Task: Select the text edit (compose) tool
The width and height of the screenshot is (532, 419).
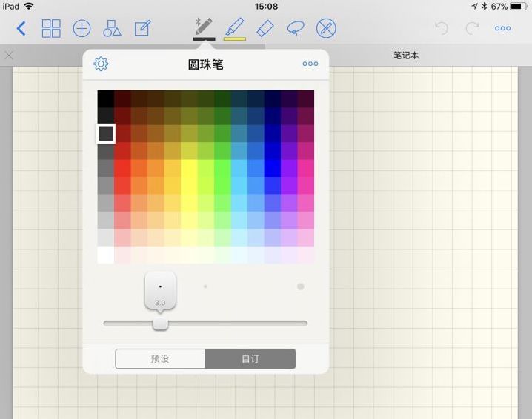Action: pos(142,28)
